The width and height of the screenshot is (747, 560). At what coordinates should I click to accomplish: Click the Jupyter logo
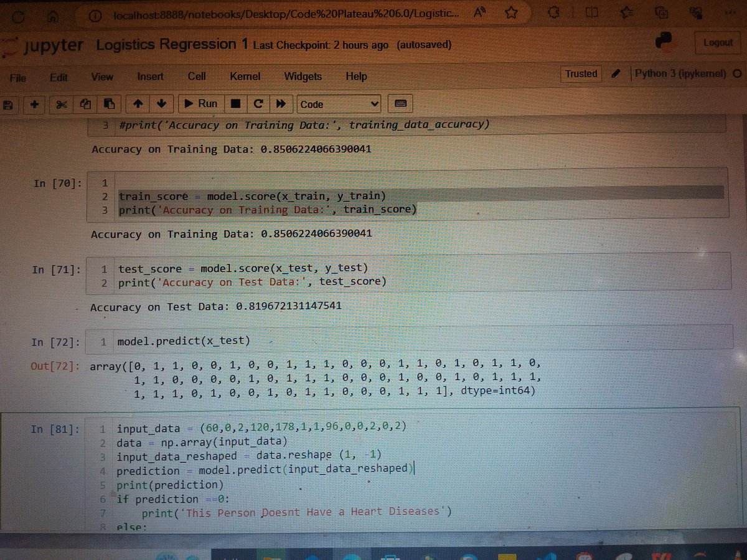click(x=44, y=47)
